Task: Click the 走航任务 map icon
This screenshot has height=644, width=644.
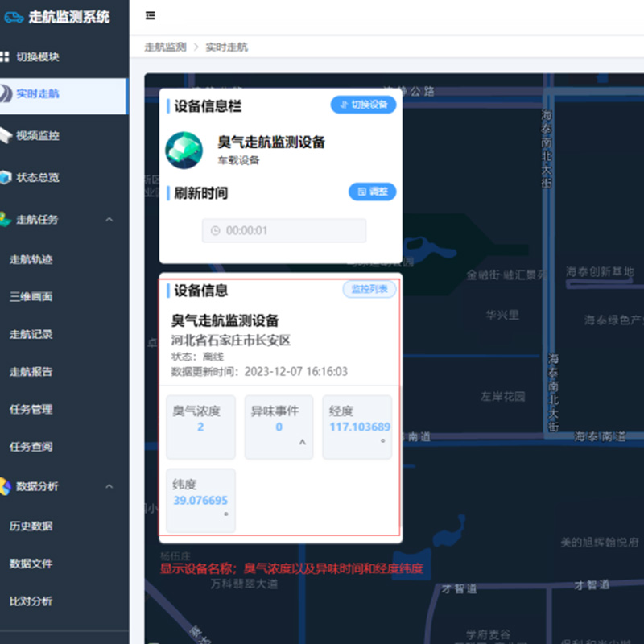Action: (x=6, y=219)
